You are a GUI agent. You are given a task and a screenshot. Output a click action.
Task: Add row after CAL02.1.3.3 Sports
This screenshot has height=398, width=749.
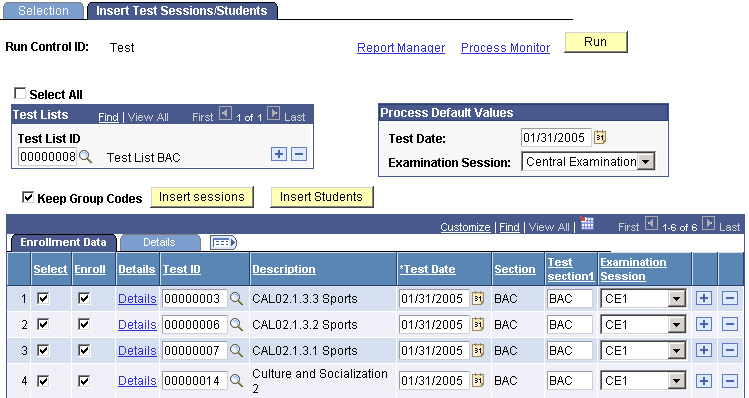tap(704, 299)
